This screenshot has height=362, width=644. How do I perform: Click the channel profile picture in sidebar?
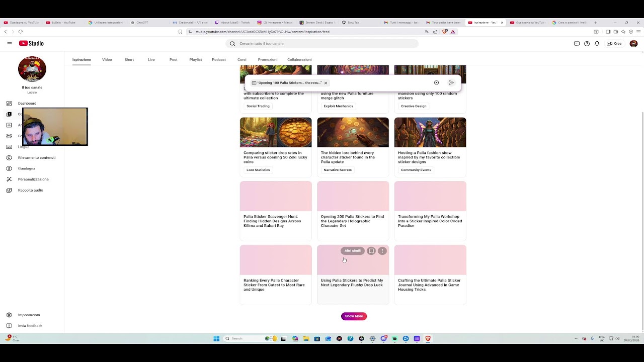click(32, 69)
